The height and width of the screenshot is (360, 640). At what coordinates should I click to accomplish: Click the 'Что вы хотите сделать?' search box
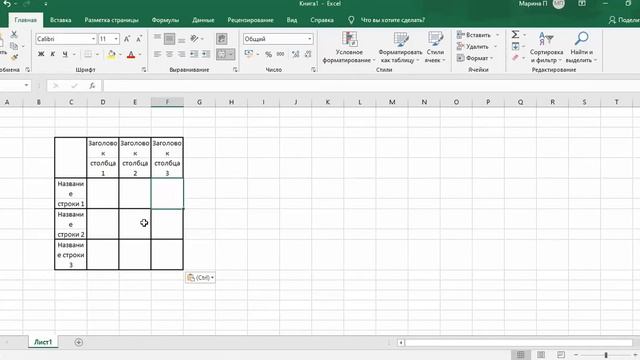393,20
